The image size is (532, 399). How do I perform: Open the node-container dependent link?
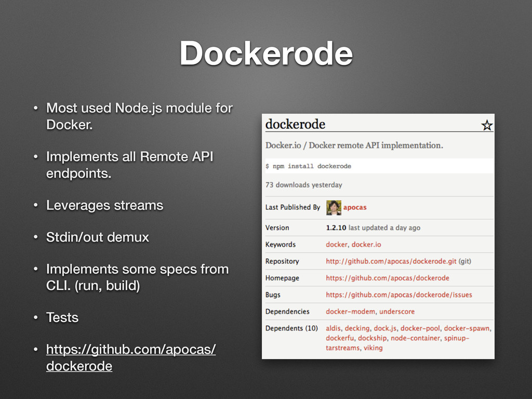(x=415, y=338)
